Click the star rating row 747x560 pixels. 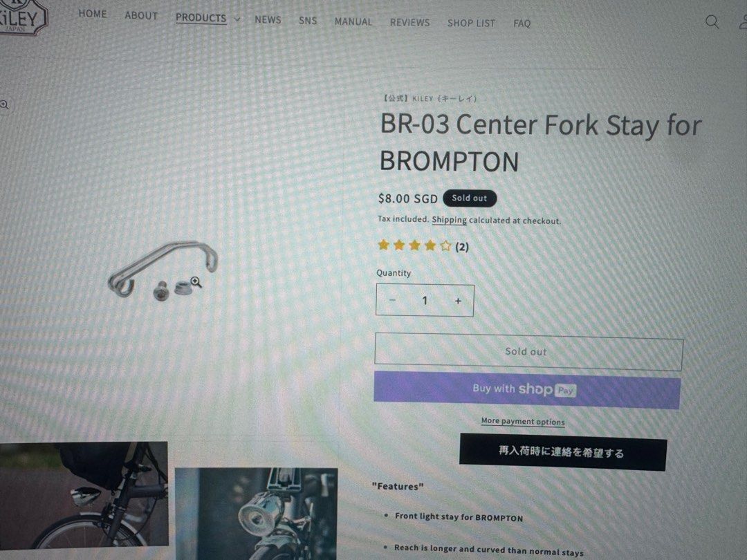pyautogui.click(x=414, y=245)
